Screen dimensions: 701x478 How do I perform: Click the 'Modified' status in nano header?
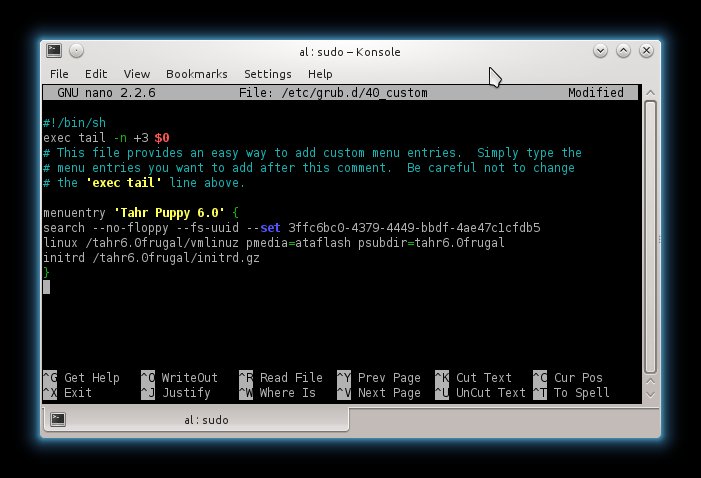596,93
